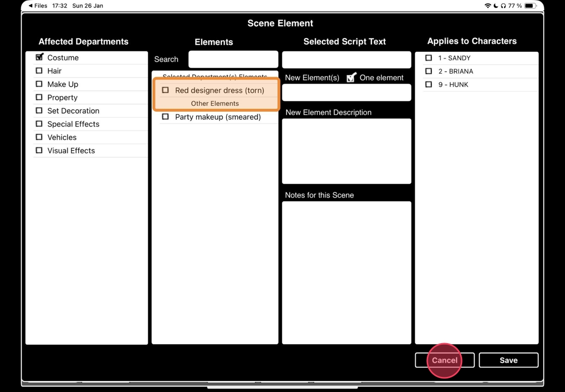Click the Applies to Characters heading
The width and height of the screenshot is (565, 392).
(472, 41)
